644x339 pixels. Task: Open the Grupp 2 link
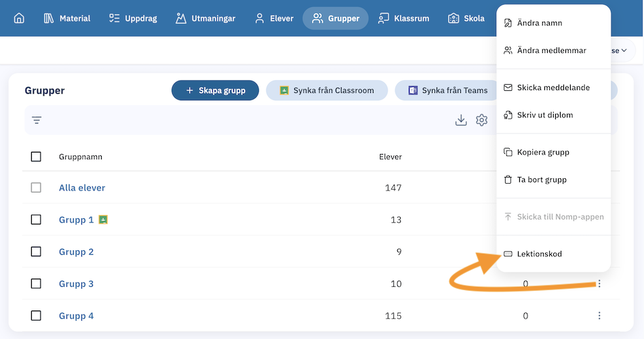point(77,252)
